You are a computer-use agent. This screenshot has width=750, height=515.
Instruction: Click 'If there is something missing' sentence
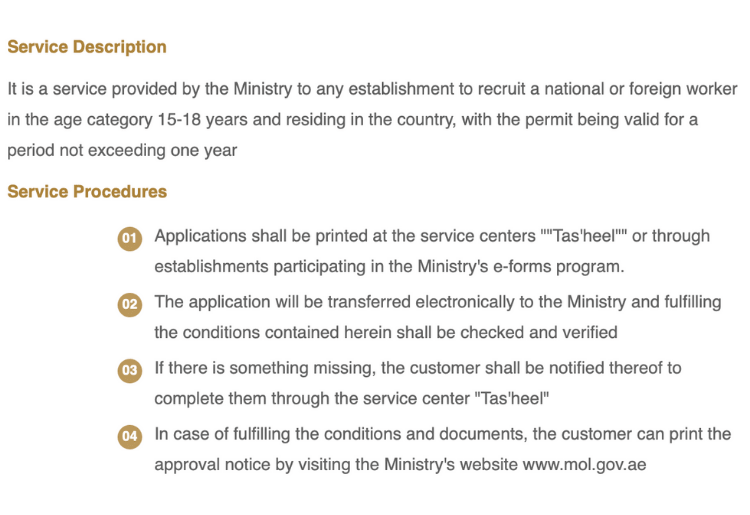(x=263, y=368)
